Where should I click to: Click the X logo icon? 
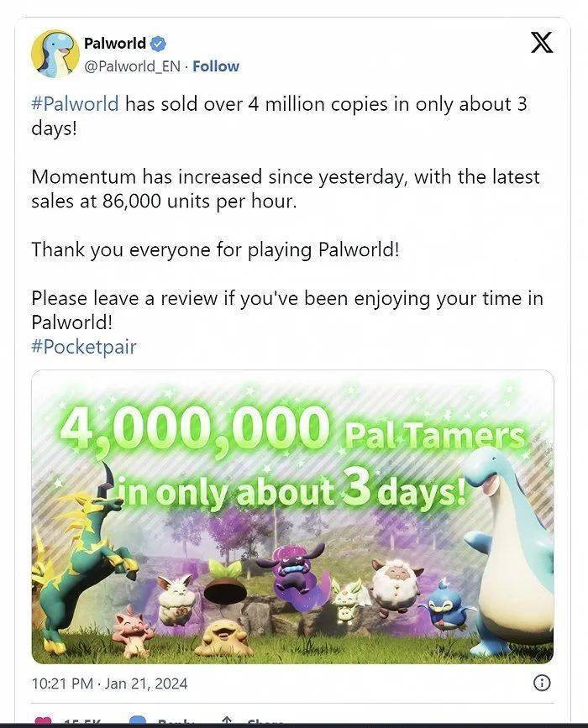click(x=542, y=44)
